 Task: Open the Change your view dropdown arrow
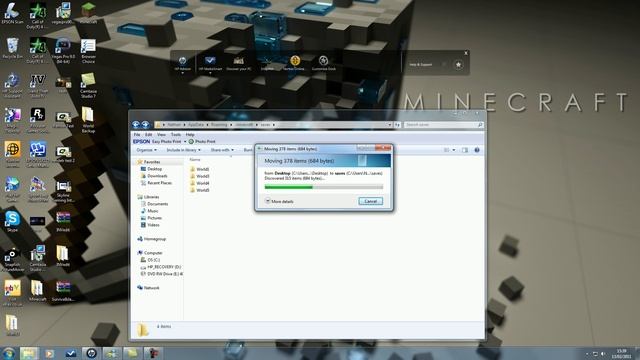click(x=454, y=150)
